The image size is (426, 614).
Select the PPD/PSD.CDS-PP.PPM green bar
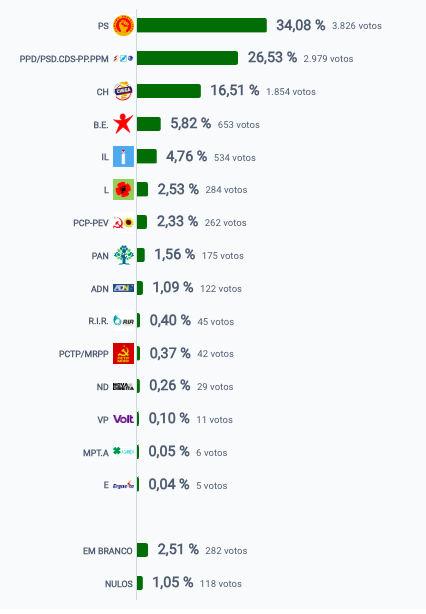[x=187, y=58]
